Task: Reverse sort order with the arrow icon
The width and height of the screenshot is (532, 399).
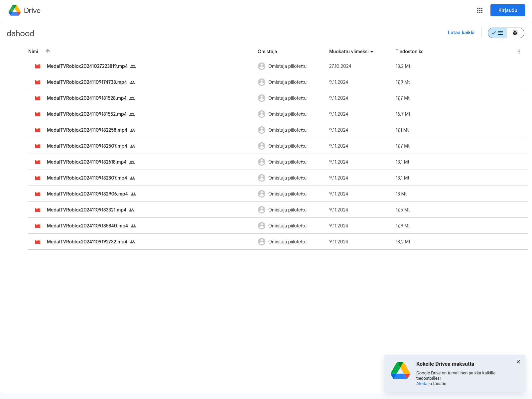Action: (x=48, y=51)
